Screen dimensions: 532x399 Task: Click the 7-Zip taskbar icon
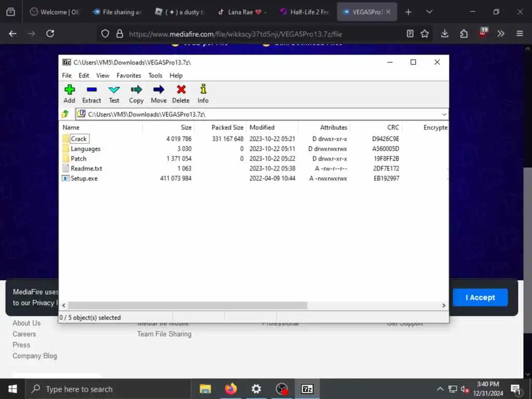coord(307,389)
